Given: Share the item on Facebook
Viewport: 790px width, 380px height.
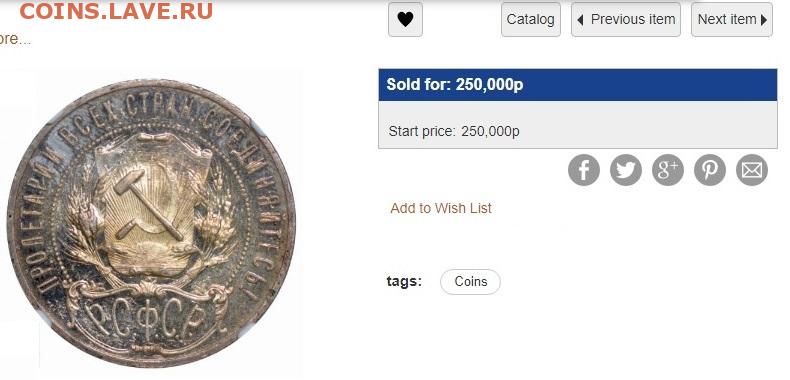Looking at the screenshot, I should 583,170.
